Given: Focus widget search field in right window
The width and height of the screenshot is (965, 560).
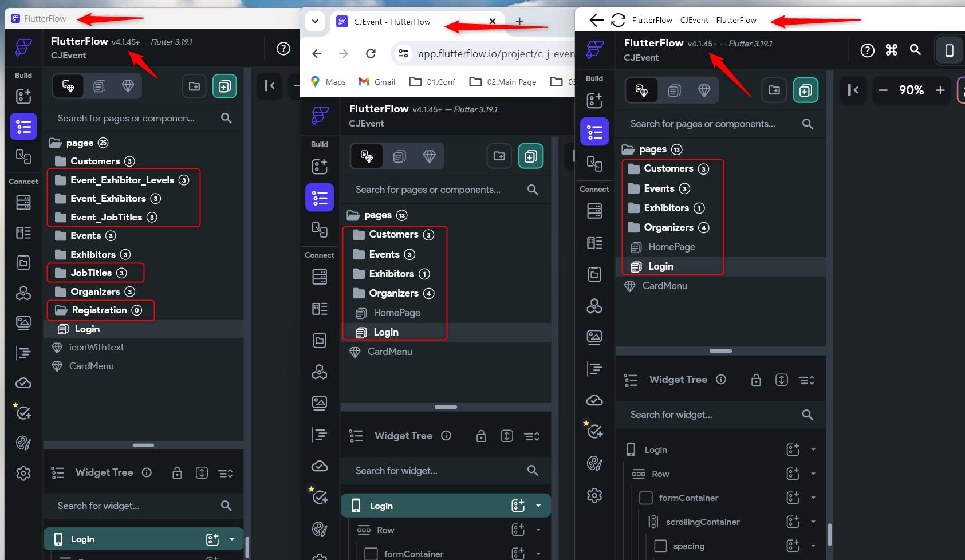Looking at the screenshot, I should tap(720, 415).
